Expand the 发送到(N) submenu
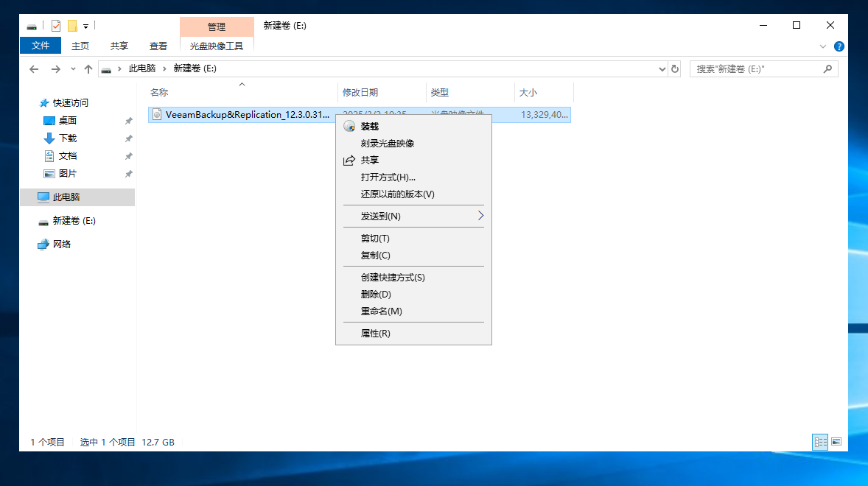The height and width of the screenshot is (486, 868). [x=413, y=216]
